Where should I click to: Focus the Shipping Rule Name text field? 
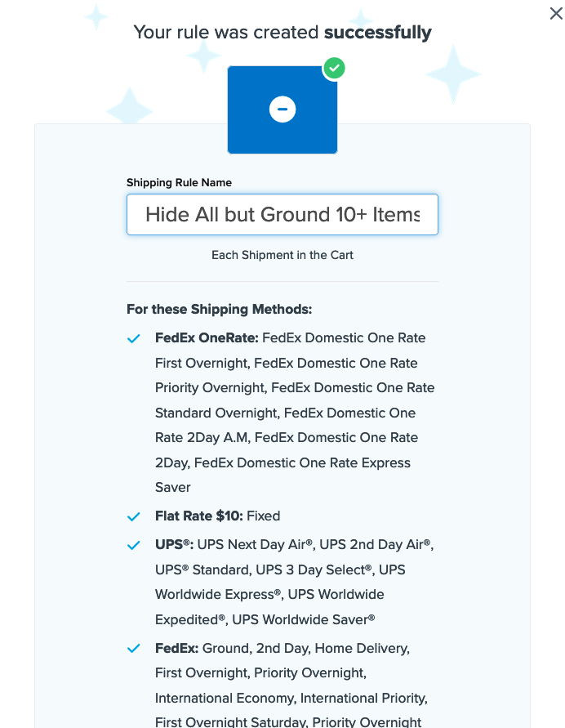click(x=282, y=215)
